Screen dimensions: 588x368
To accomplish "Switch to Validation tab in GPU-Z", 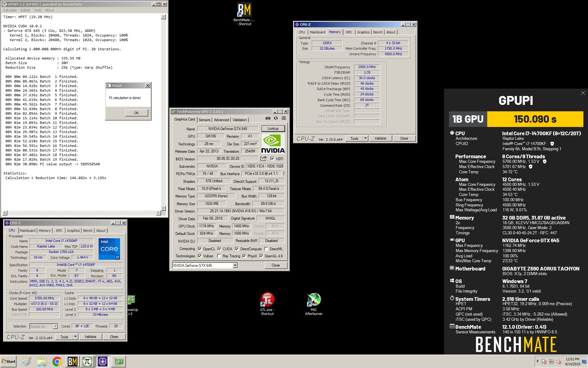I will pyautogui.click(x=239, y=120).
